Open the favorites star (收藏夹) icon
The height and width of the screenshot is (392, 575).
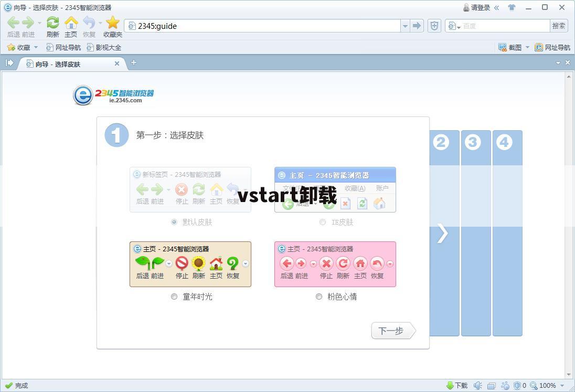[x=113, y=23]
